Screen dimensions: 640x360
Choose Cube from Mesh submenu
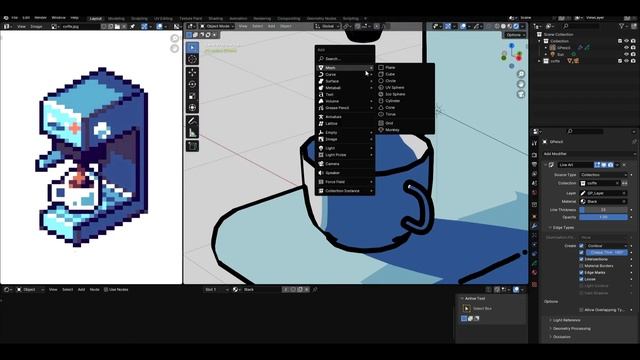[390, 74]
